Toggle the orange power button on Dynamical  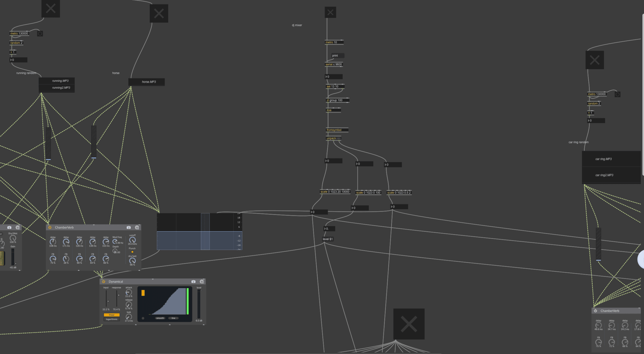[x=104, y=282]
